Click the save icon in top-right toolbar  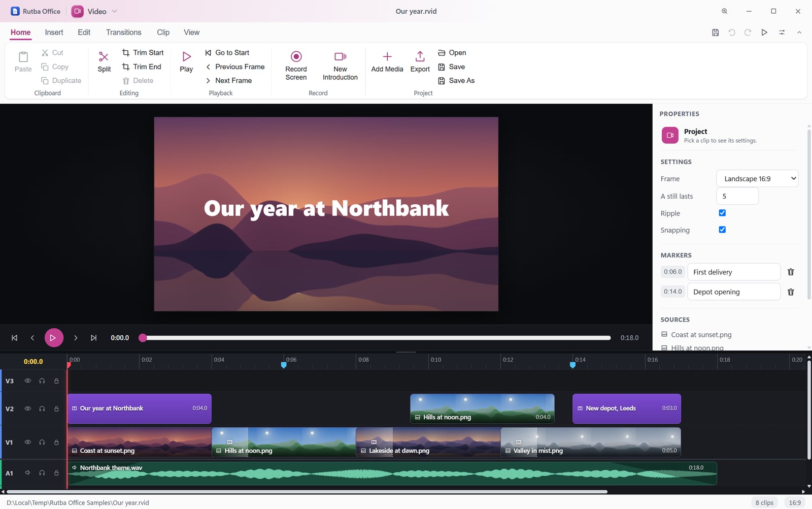click(715, 33)
